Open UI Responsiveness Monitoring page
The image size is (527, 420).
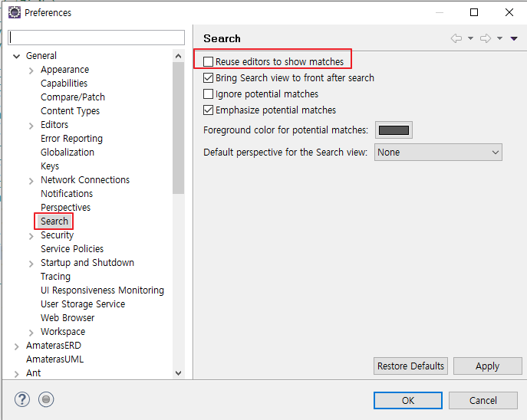102,290
